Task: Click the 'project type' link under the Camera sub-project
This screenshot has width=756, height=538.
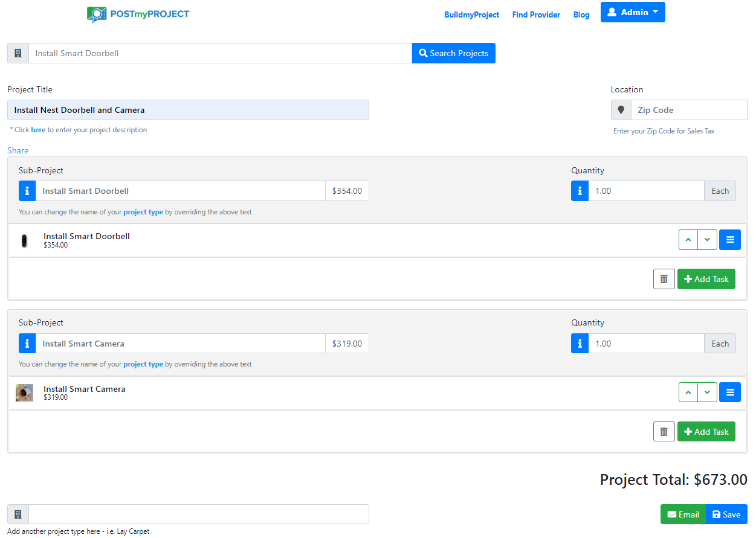Action: (x=143, y=364)
